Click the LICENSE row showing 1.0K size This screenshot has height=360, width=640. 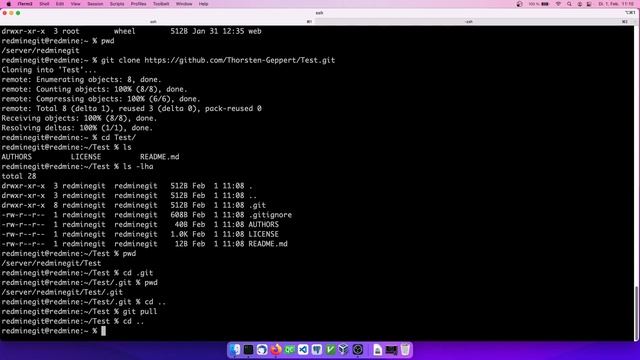(140, 234)
